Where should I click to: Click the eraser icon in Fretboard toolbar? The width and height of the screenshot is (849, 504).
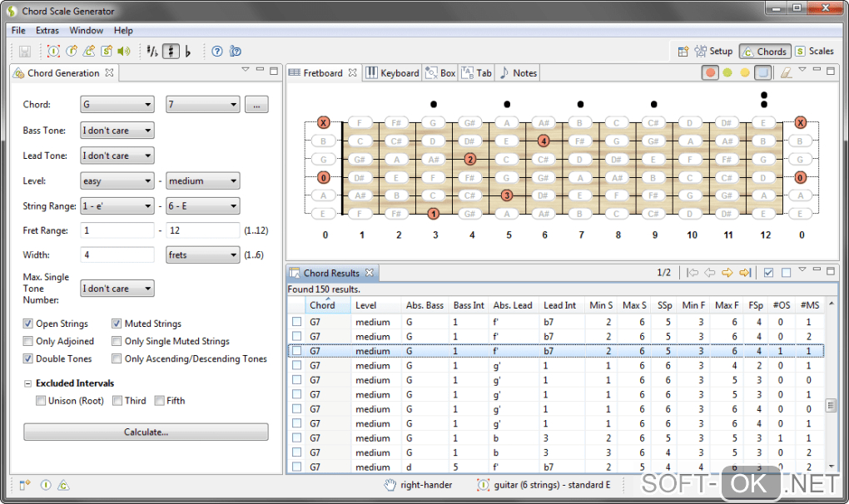[787, 72]
